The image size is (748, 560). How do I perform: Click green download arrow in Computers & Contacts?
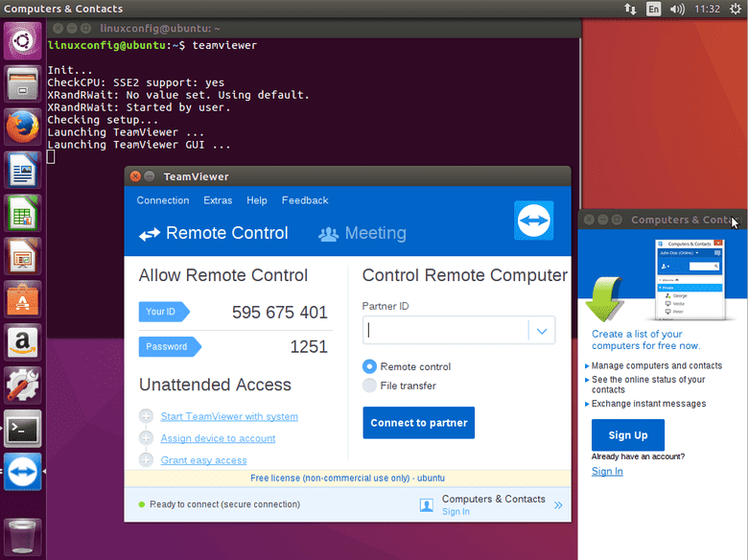(x=604, y=299)
